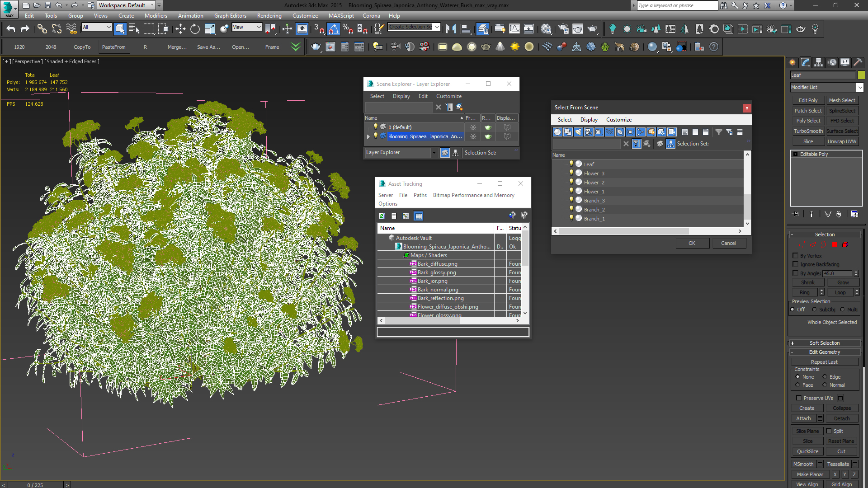Switch Asset Tracking to table view icon
The width and height of the screenshot is (868, 488).
[x=419, y=216]
